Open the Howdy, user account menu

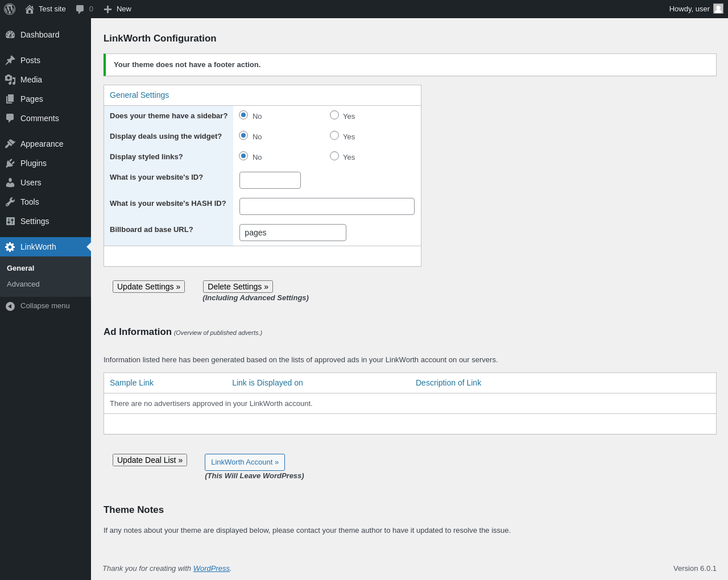pos(696,9)
